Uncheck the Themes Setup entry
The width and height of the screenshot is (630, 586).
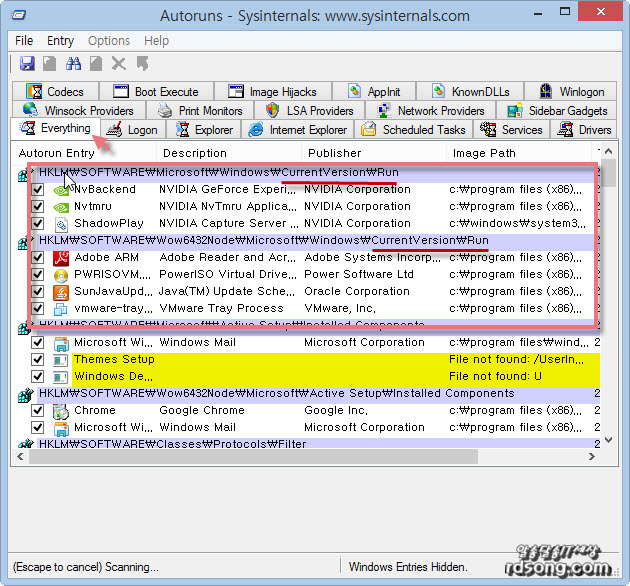38,360
